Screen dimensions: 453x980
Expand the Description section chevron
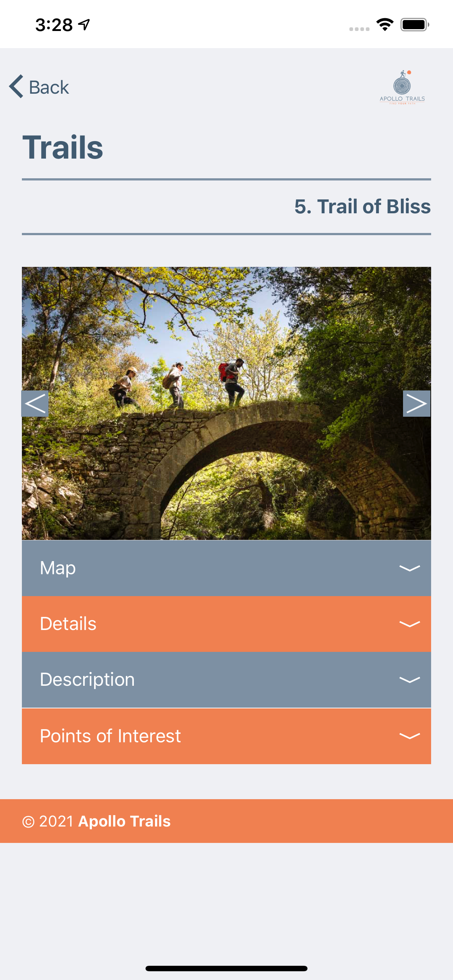click(410, 680)
